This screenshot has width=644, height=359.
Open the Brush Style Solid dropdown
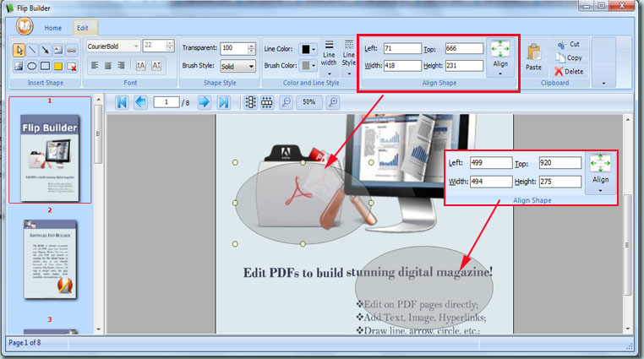(251, 66)
